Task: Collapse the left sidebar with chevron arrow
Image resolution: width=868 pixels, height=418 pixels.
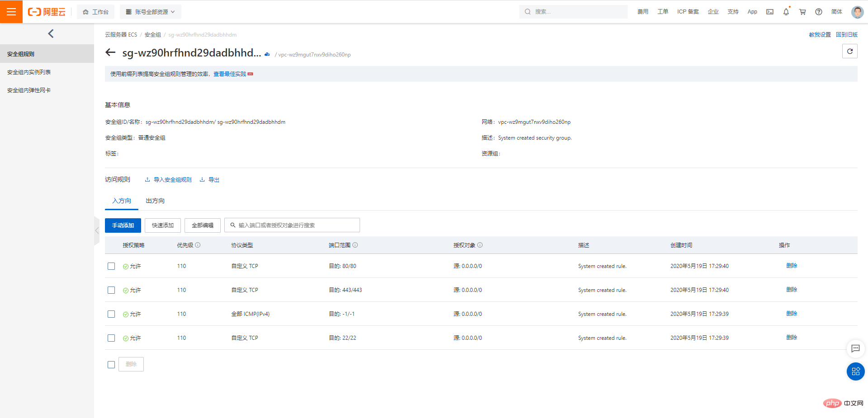Action: (x=51, y=33)
